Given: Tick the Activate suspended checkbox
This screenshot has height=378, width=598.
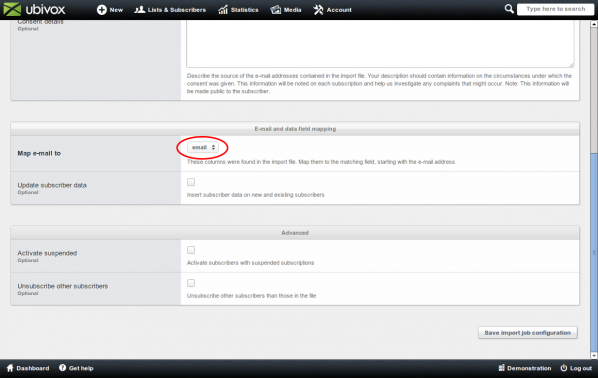Looking at the screenshot, I should (191, 250).
